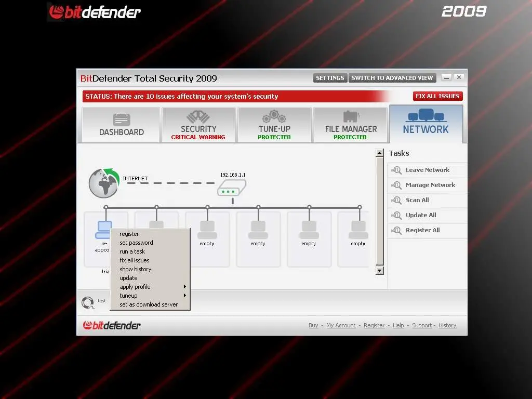Click the Dashboard tab icon
The height and width of the screenshot is (399, 532).
[122, 119]
